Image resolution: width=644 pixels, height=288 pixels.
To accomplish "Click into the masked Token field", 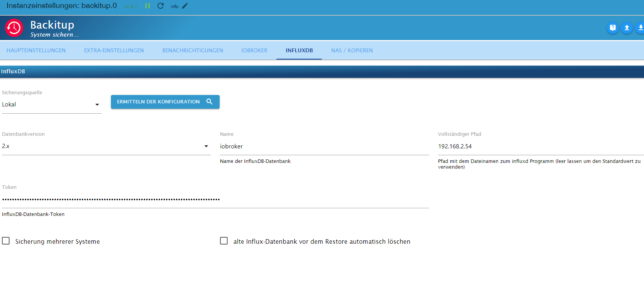I will pyautogui.click(x=215, y=200).
